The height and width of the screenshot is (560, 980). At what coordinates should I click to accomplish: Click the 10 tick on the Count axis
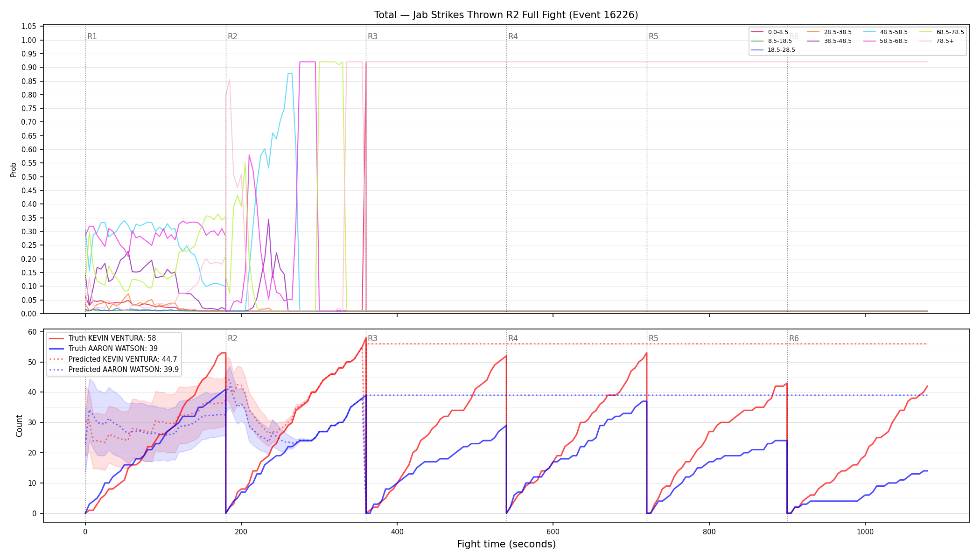32,483
